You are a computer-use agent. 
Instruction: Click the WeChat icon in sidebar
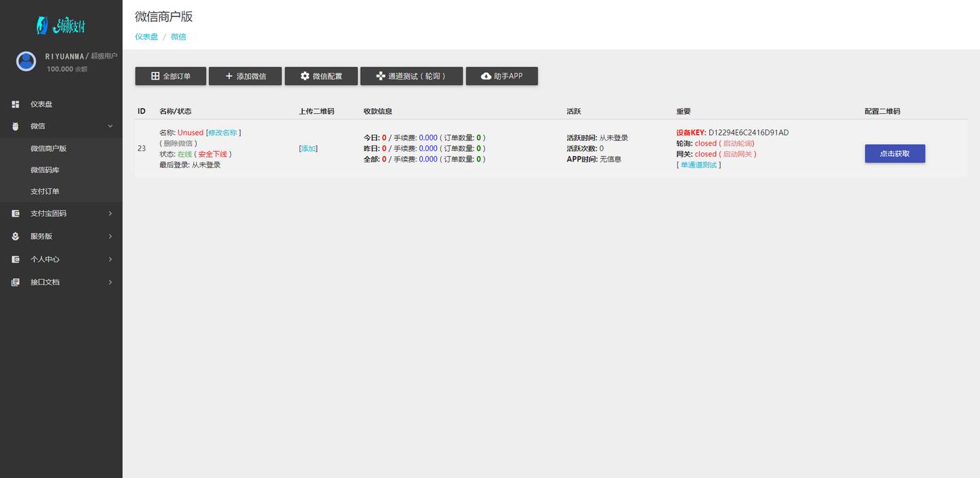(x=15, y=126)
